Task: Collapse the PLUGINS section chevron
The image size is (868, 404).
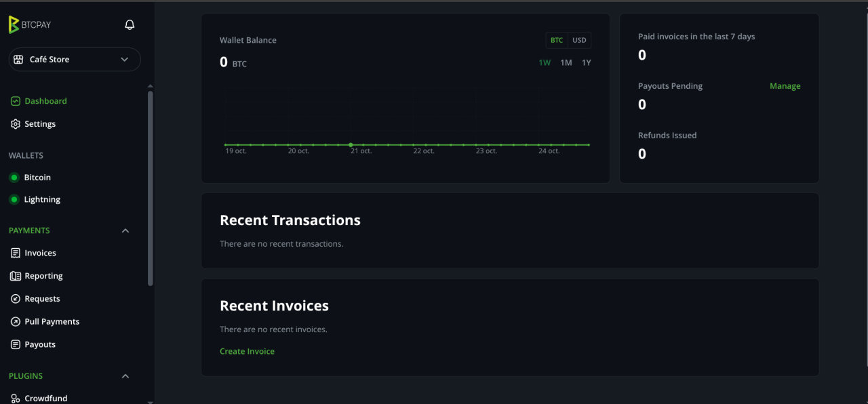Action: 125,376
